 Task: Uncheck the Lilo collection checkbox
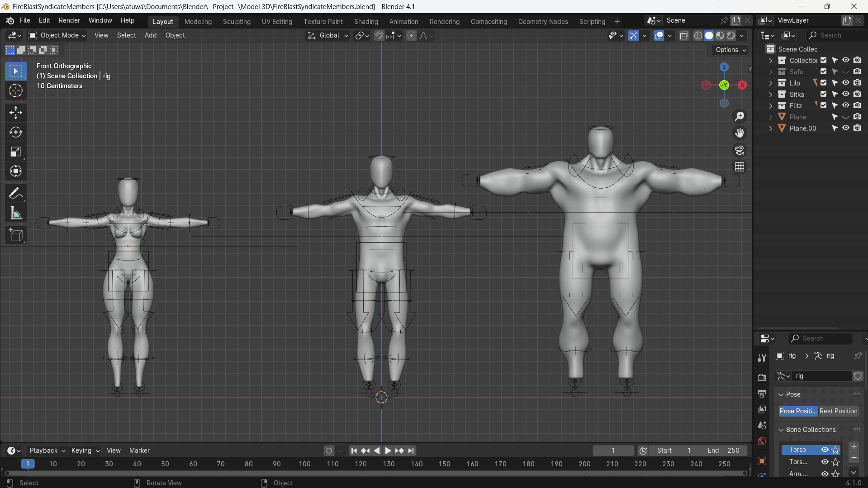pyautogui.click(x=824, y=83)
